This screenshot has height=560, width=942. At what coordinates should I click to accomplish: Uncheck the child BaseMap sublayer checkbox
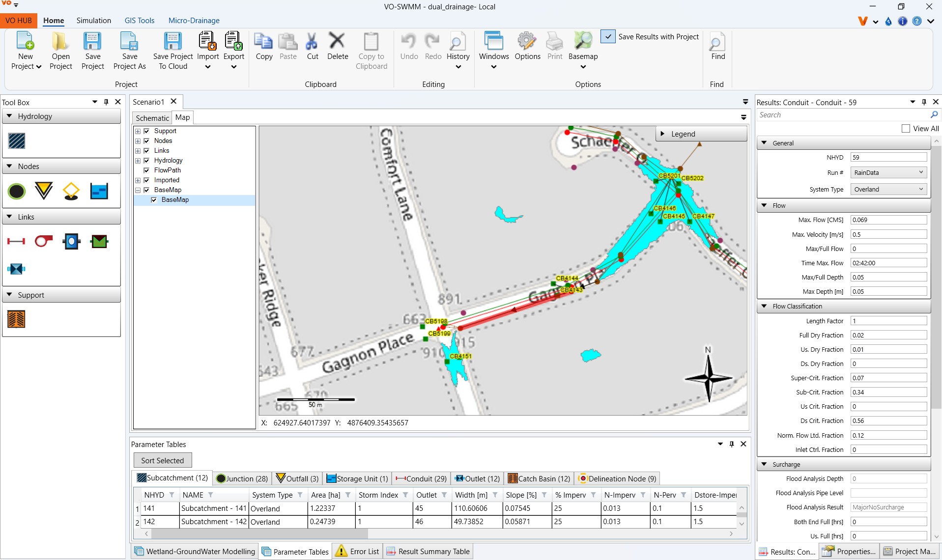point(154,200)
